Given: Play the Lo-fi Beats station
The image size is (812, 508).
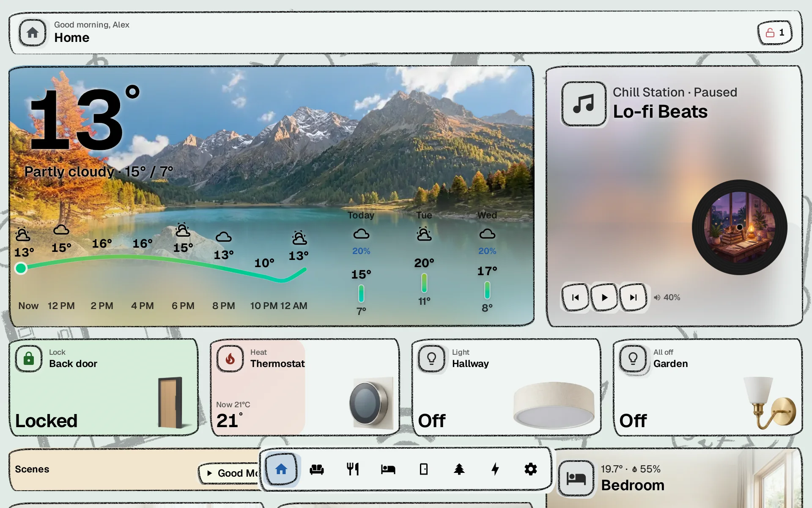Looking at the screenshot, I should point(604,297).
